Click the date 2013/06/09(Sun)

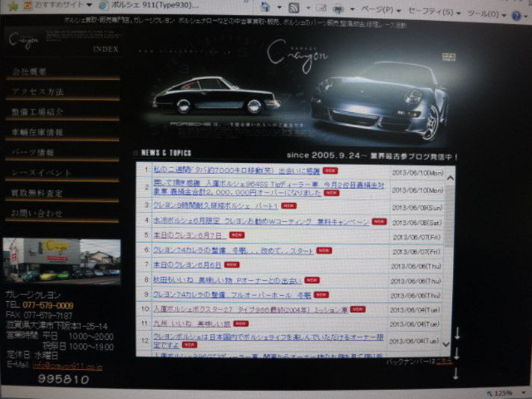click(417, 208)
